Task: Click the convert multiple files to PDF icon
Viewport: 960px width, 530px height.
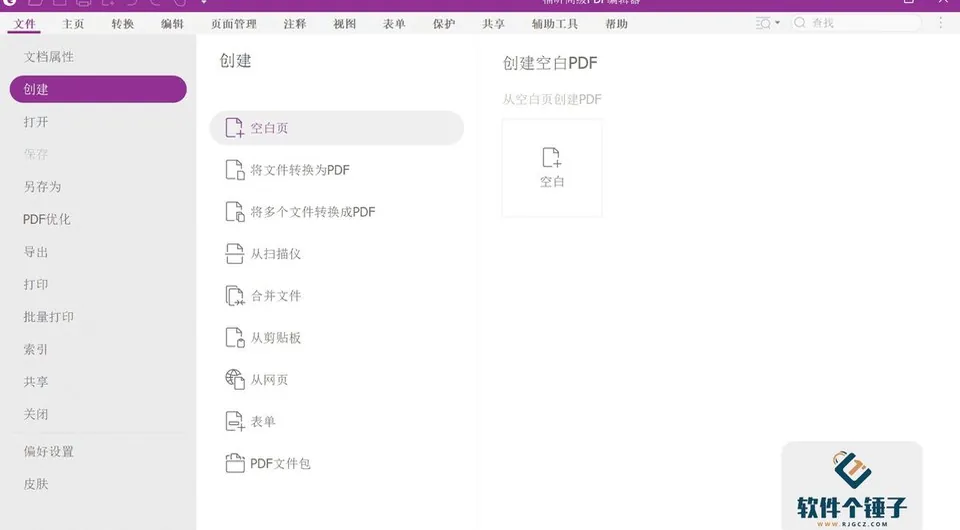Action: point(234,212)
